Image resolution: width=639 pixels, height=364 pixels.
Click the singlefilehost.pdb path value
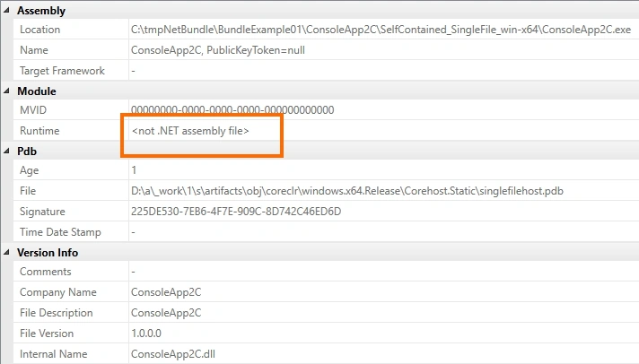(x=346, y=191)
